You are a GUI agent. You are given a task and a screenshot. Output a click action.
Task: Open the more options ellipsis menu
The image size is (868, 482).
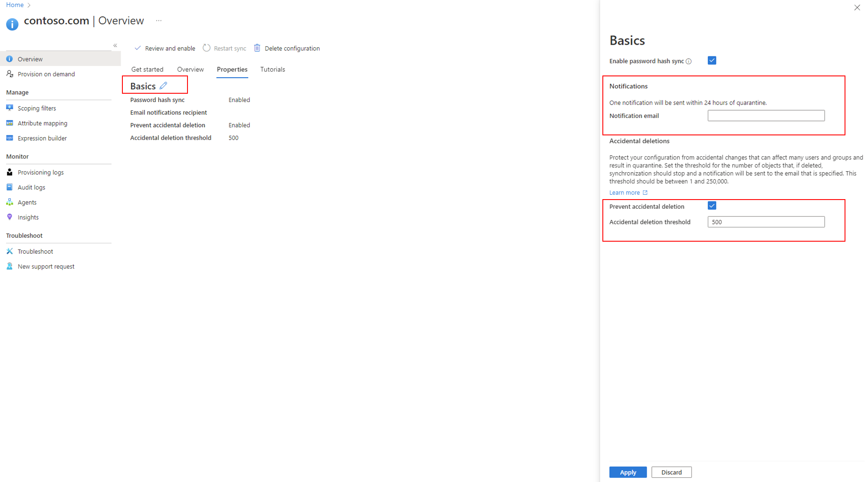[x=159, y=20]
